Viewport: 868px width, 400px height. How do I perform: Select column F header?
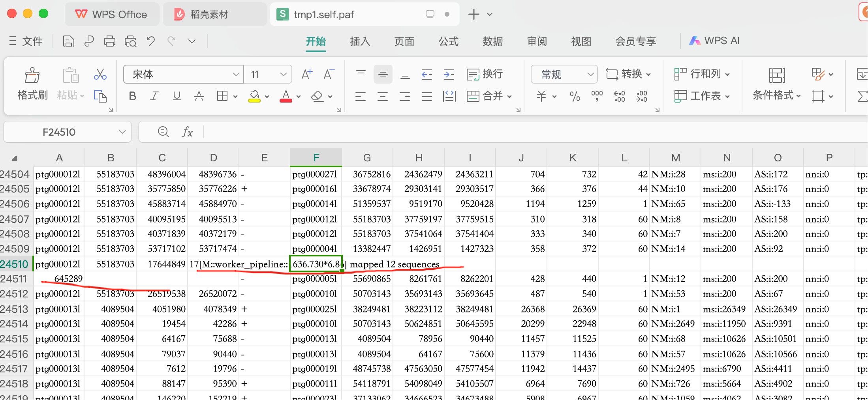pos(316,158)
